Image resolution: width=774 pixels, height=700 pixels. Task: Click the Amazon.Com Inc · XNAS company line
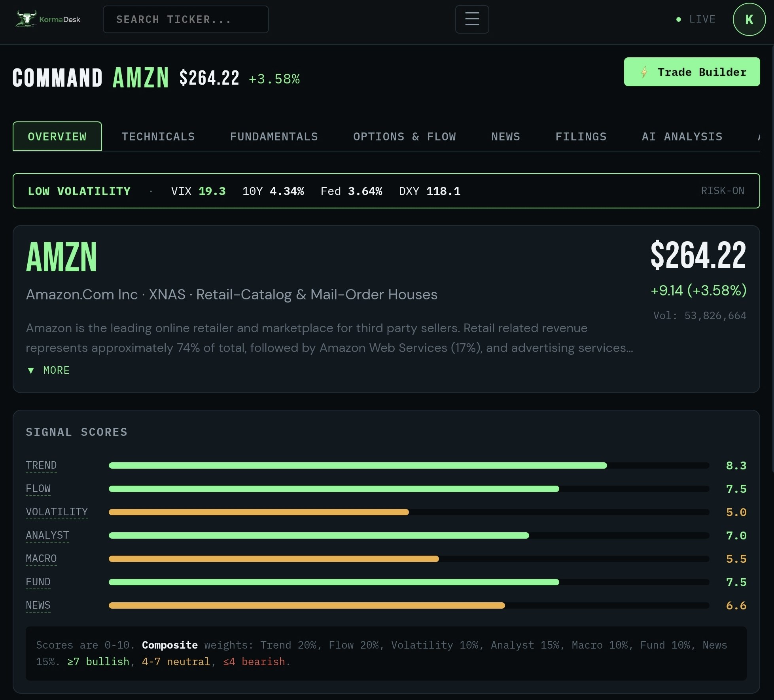pyautogui.click(x=231, y=295)
